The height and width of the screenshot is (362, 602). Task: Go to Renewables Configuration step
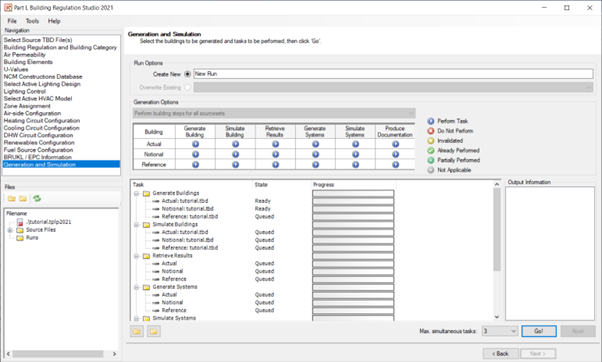(x=39, y=142)
